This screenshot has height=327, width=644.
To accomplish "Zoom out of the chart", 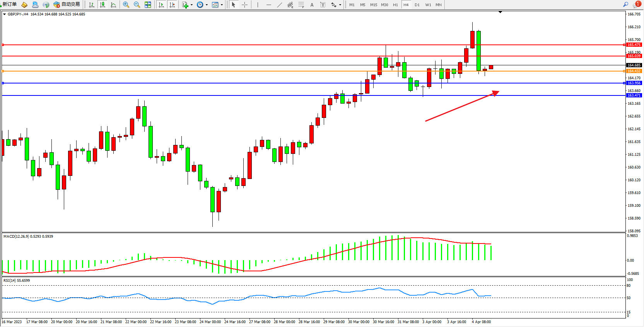I will [x=137, y=5].
